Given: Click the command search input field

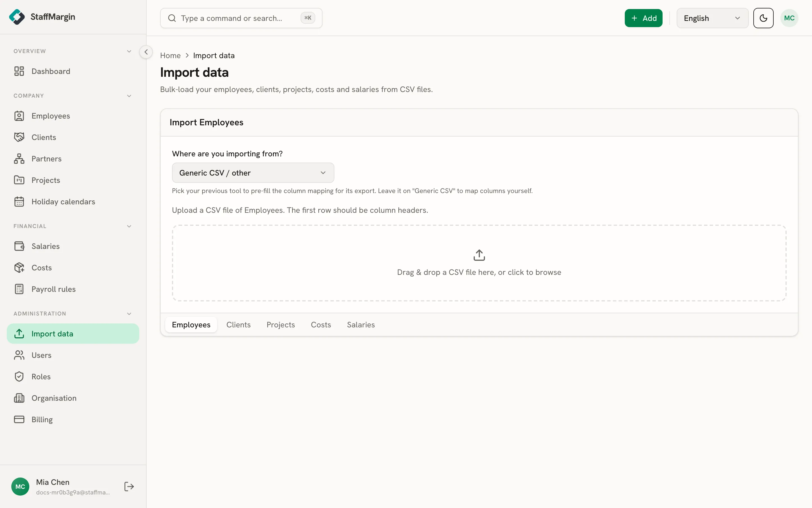Looking at the screenshot, I should [241, 18].
